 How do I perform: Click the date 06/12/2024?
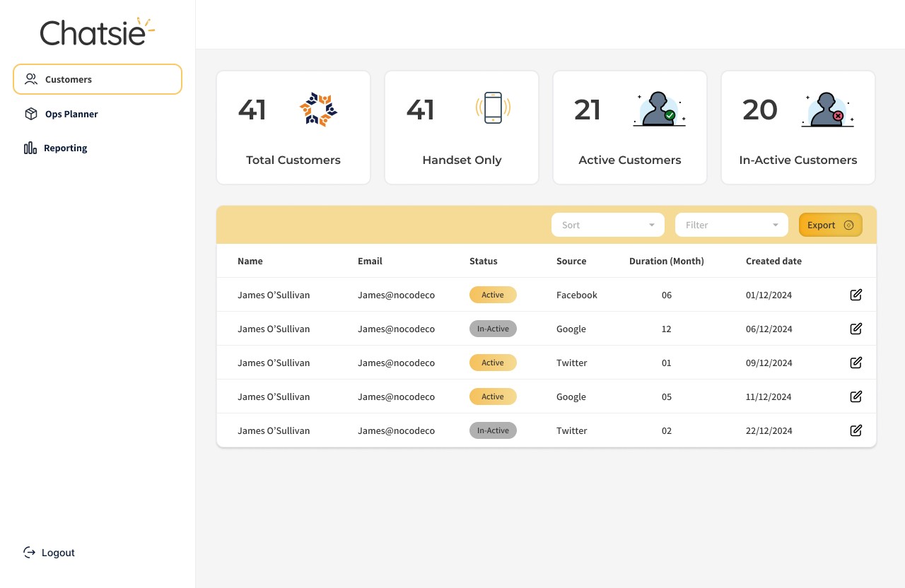[x=769, y=329]
